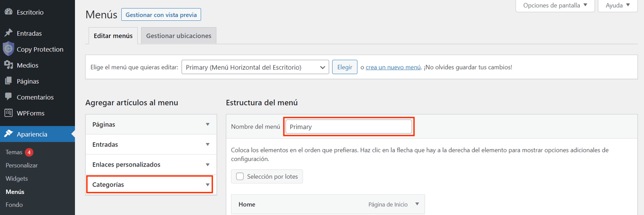Image resolution: width=644 pixels, height=215 pixels.
Task: Open Widgets under Apariencia
Action: [x=17, y=179]
